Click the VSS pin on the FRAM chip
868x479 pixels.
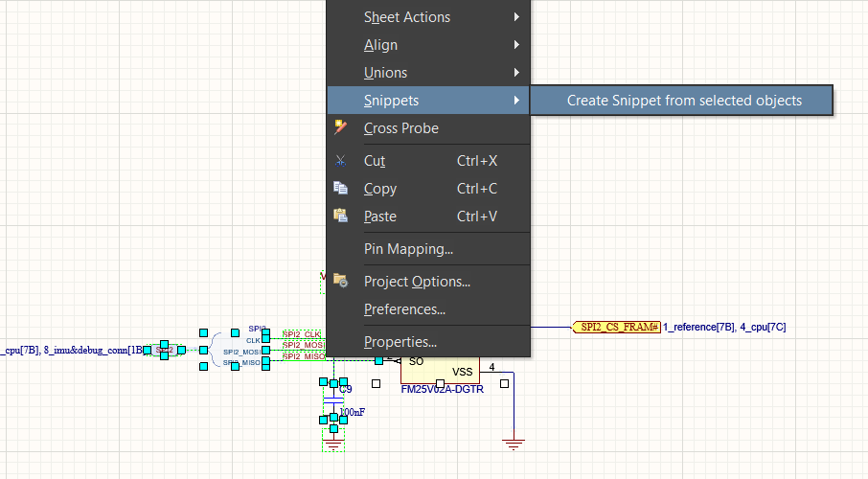pyautogui.click(x=462, y=372)
